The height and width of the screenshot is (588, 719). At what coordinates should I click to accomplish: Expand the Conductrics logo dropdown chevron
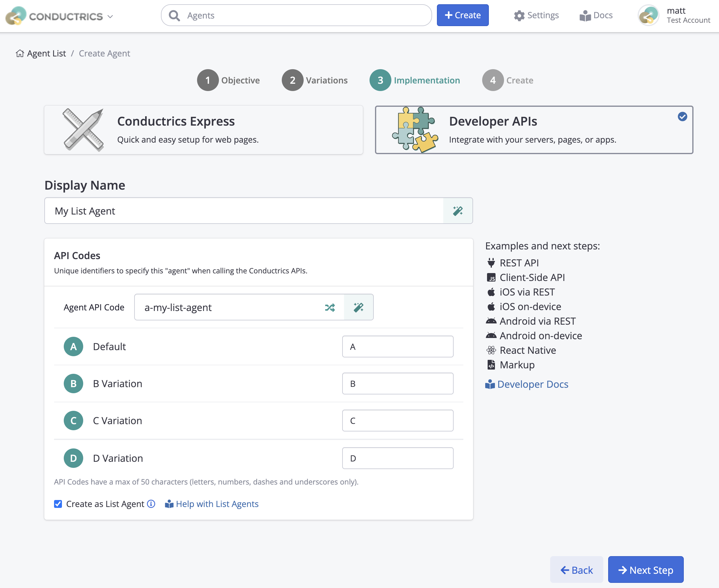[110, 16]
